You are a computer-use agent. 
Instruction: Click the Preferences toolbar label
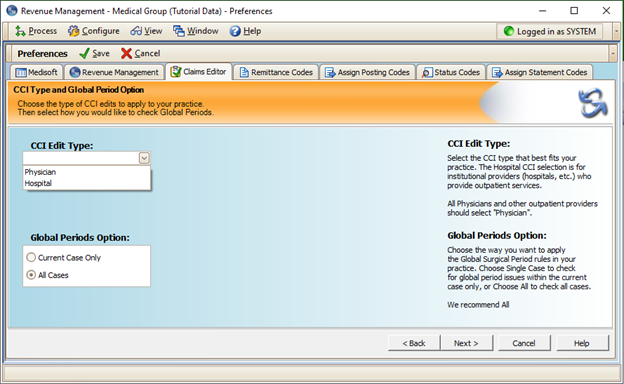point(42,53)
